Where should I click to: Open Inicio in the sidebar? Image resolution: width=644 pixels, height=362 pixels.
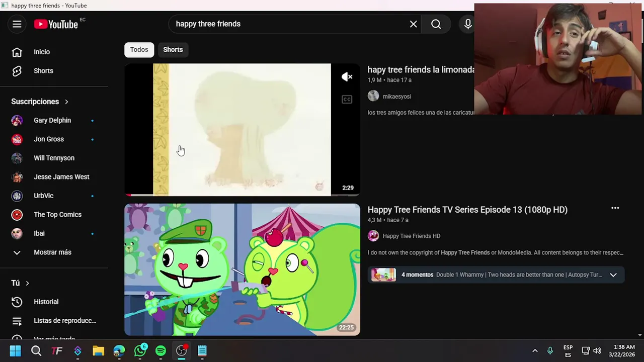point(54,52)
